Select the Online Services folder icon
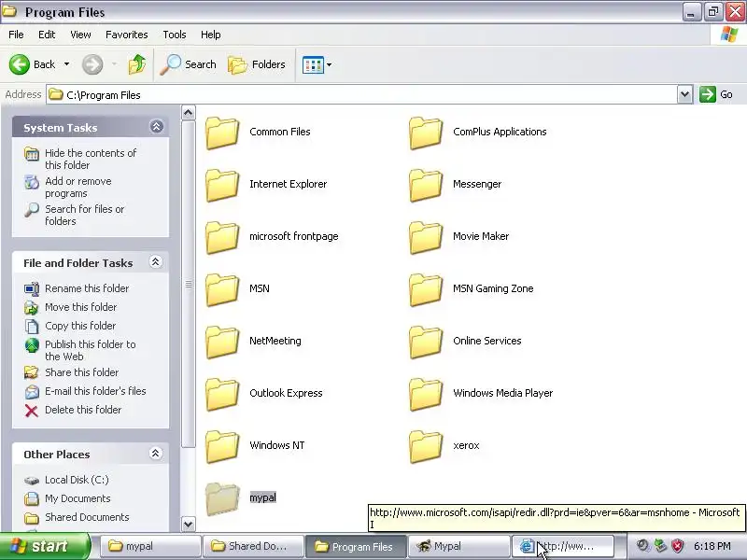Image resolution: width=747 pixels, height=560 pixels. click(x=426, y=342)
